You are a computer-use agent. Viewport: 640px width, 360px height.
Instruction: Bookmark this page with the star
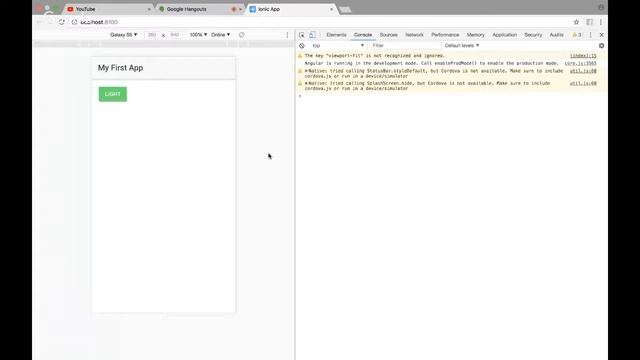(576, 22)
